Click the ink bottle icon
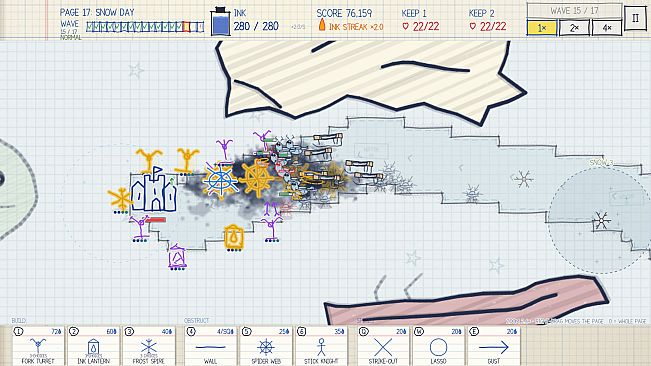 [220, 21]
